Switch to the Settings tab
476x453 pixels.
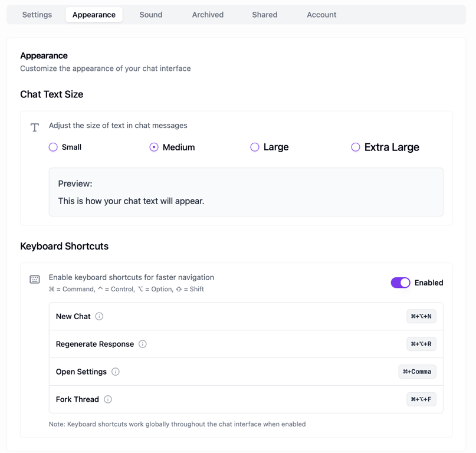tap(37, 15)
